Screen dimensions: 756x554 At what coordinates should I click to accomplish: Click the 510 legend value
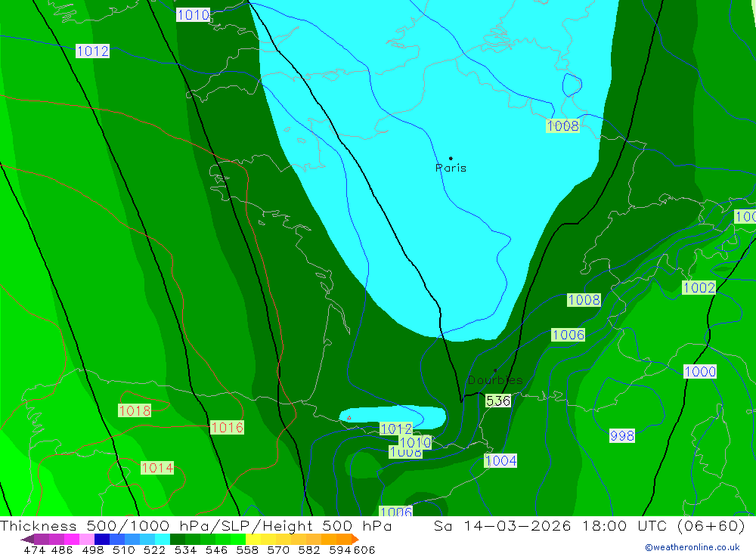click(124, 550)
